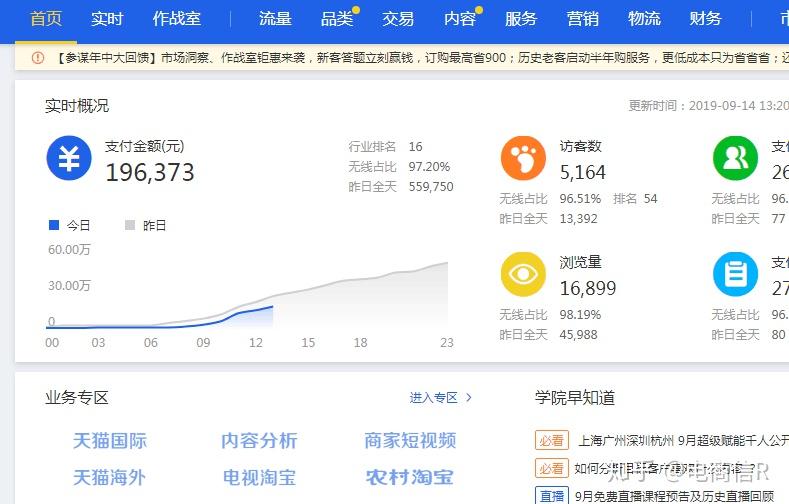Click the visitors value 5,164
The image size is (789, 504).
click(583, 173)
